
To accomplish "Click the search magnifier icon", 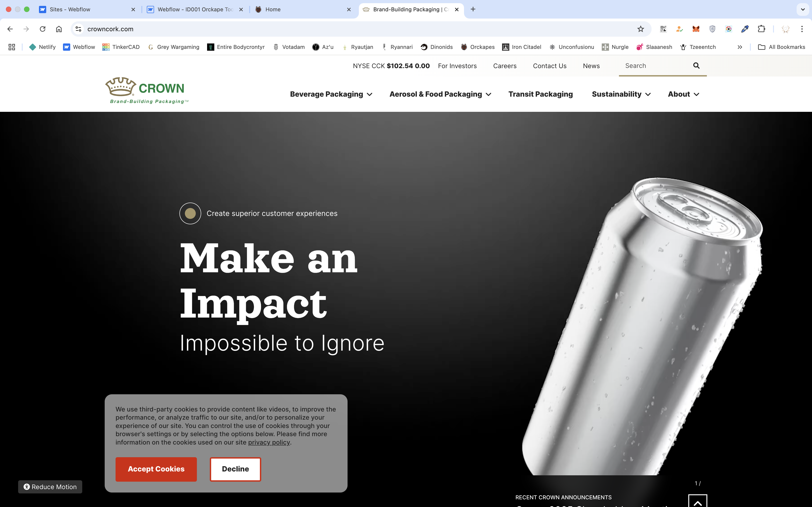I will click(x=696, y=66).
